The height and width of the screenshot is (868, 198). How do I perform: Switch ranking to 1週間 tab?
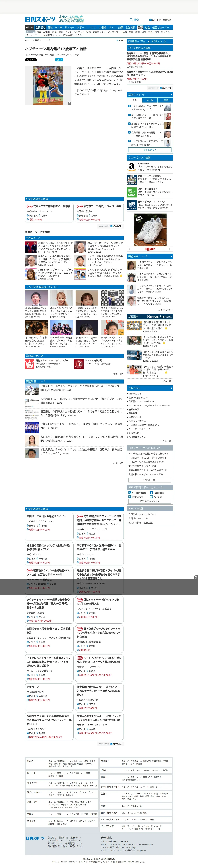(x=165, y=100)
